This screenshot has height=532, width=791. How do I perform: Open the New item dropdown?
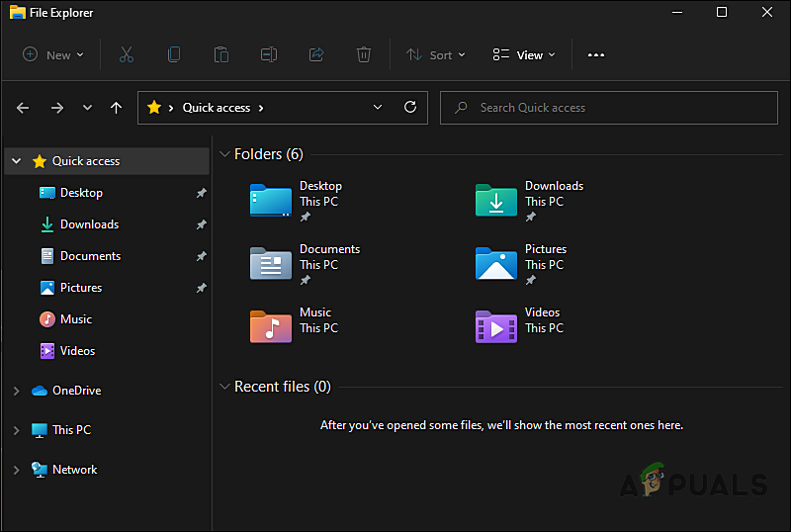tap(53, 54)
